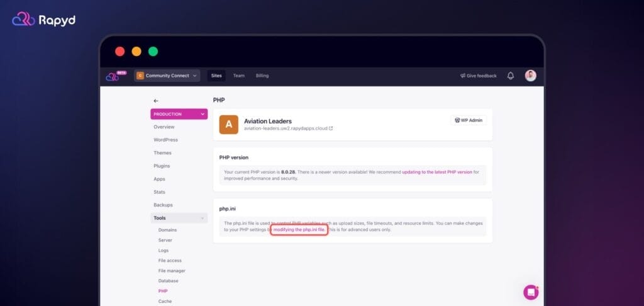Select Backups in the sidebar

163,205
